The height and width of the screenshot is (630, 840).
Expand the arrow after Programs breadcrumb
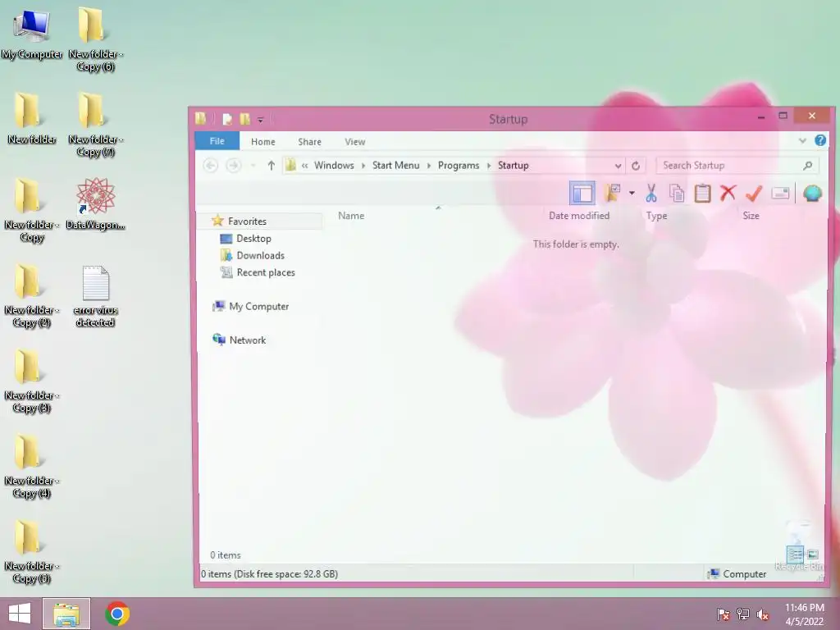click(489, 166)
